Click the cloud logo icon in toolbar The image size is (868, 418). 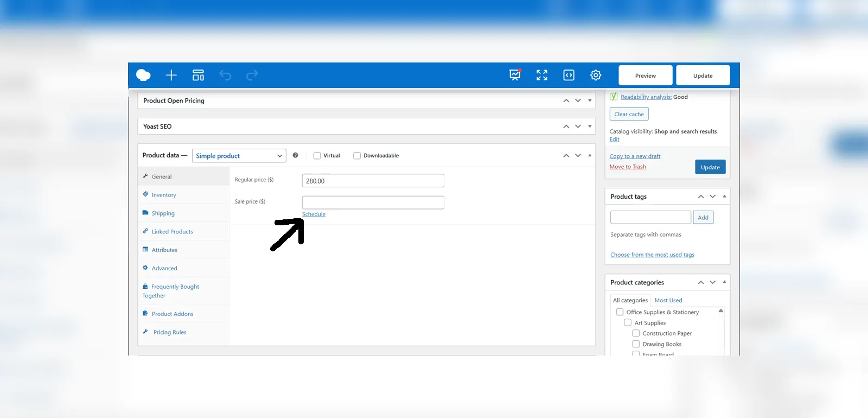pyautogui.click(x=143, y=75)
